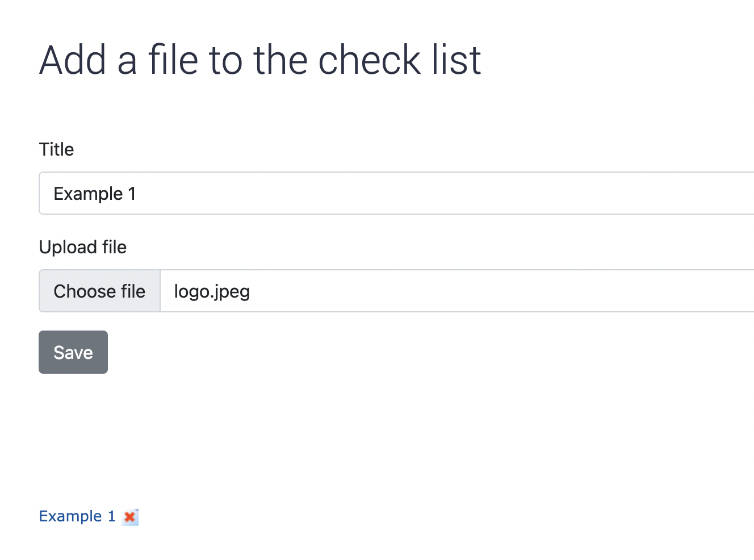Image resolution: width=754 pixels, height=560 pixels.
Task: Click the red cross beside Example 1
Action: [x=130, y=517]
